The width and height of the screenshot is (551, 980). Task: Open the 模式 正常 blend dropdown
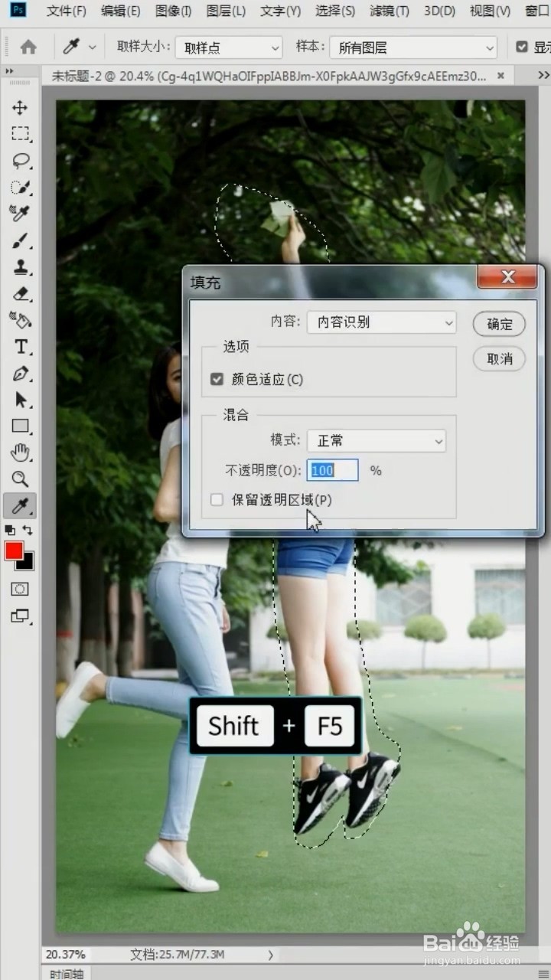[377, 441]
